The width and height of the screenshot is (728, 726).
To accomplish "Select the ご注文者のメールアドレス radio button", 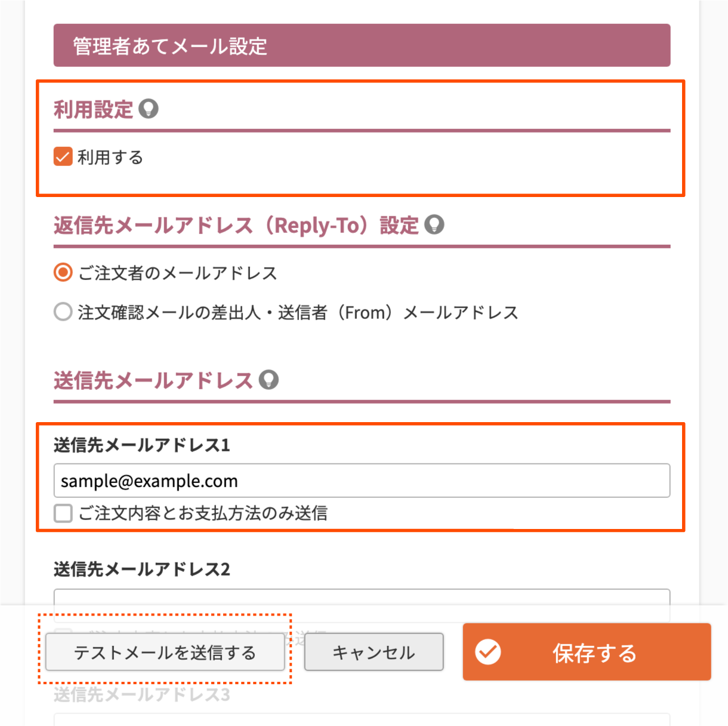I will click(63, 273).
